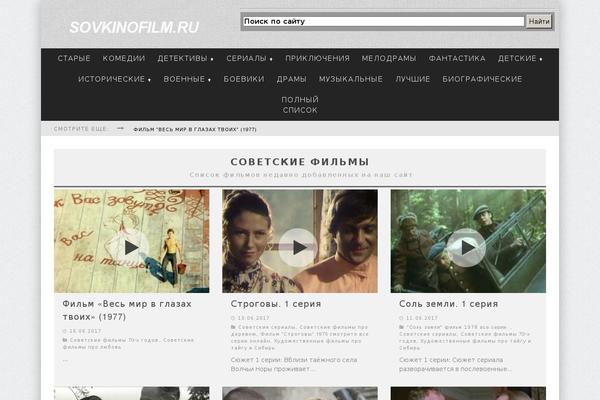Click the Советские фильмы 70-х годов category link
Image resolution: width=600 pixels, height=400 pixels.
point(115,340)
